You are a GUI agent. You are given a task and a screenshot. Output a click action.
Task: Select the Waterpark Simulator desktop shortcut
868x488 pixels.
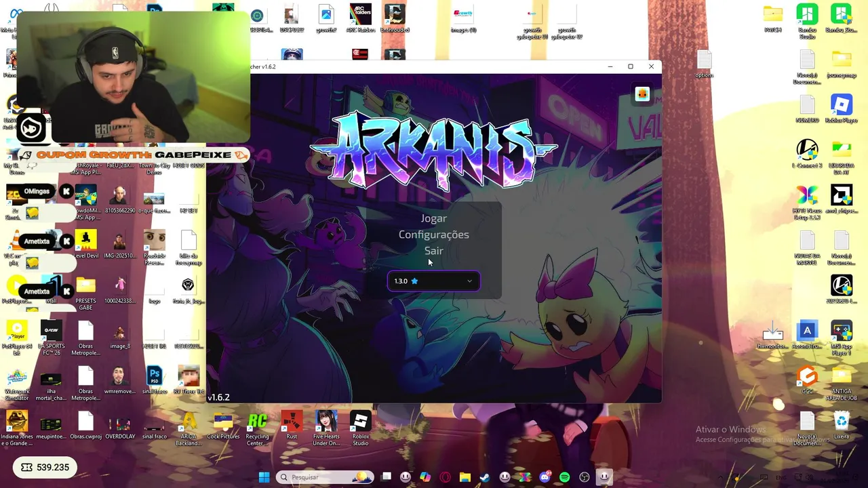pyautogui.click(x=17, y=384)
